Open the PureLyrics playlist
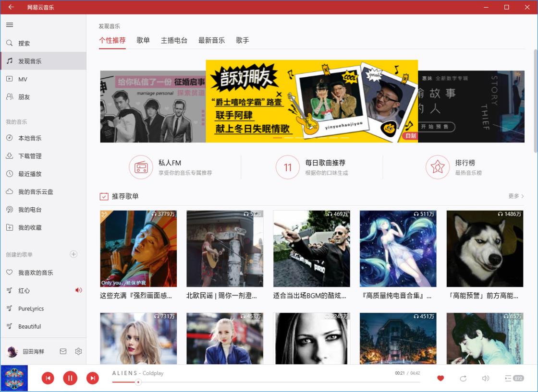538x392 pixels. pos(43,309)
